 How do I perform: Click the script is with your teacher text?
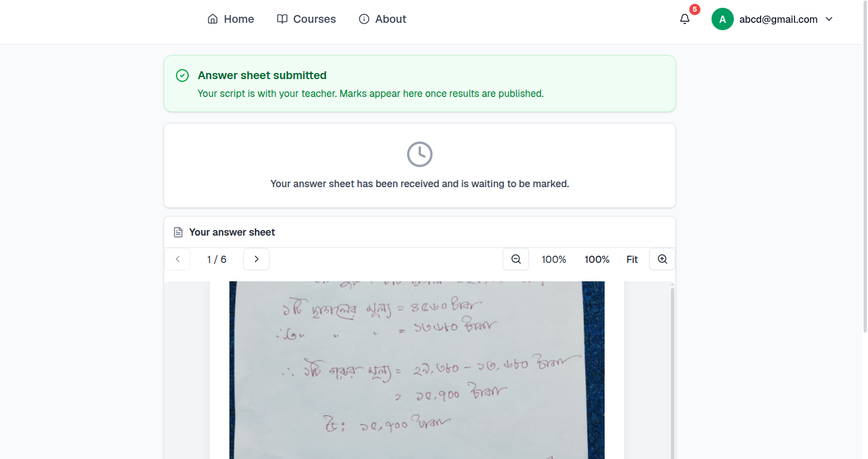tap(371, 94)
